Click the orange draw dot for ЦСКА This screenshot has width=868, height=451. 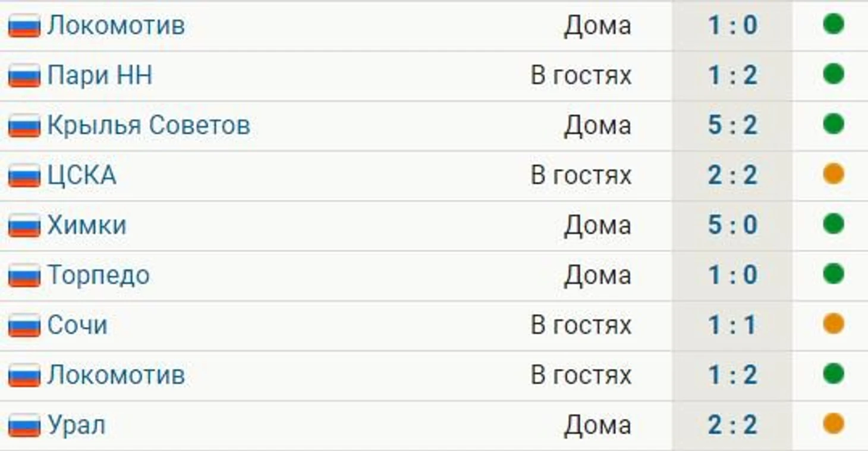834,174
